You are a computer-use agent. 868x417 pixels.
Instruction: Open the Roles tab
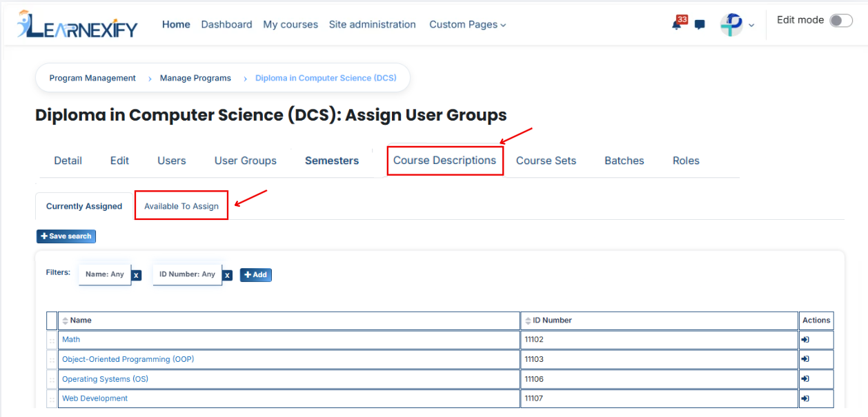[686, 161]
